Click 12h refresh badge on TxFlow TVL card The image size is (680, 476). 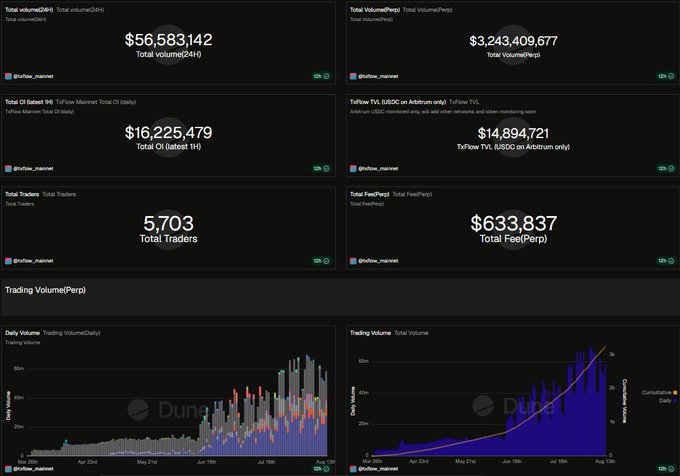click(666, 169)
